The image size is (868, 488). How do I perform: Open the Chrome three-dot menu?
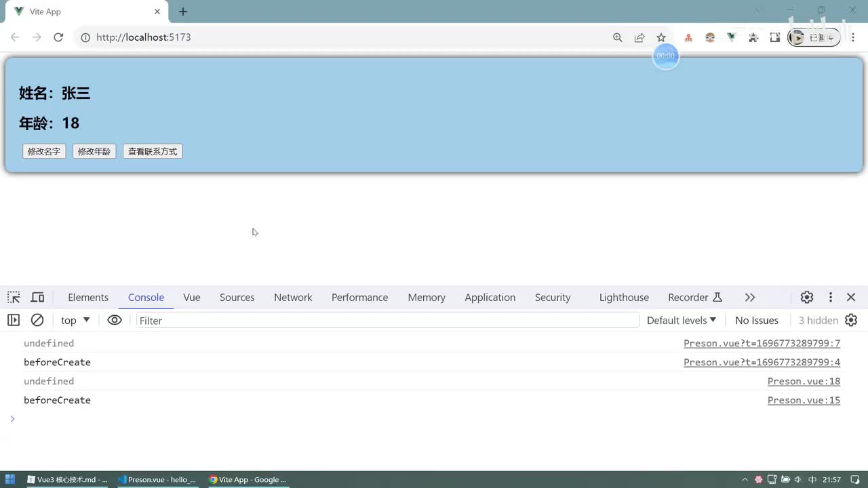854,37
